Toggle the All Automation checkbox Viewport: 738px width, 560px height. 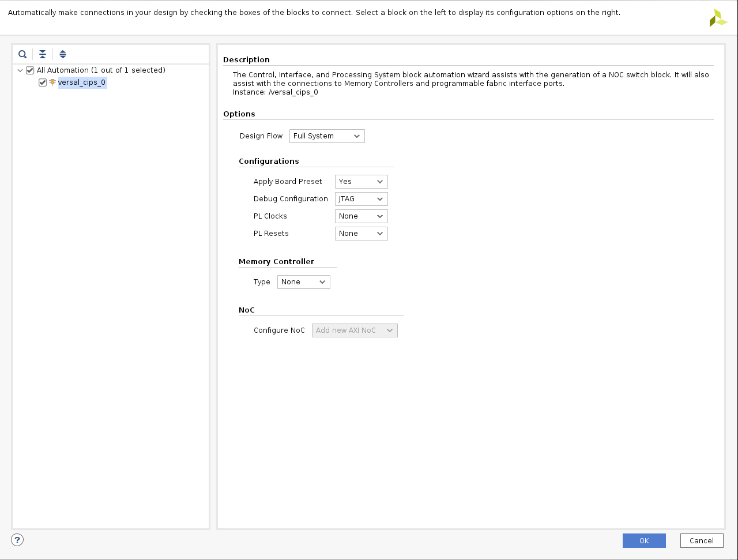[31, 70]
